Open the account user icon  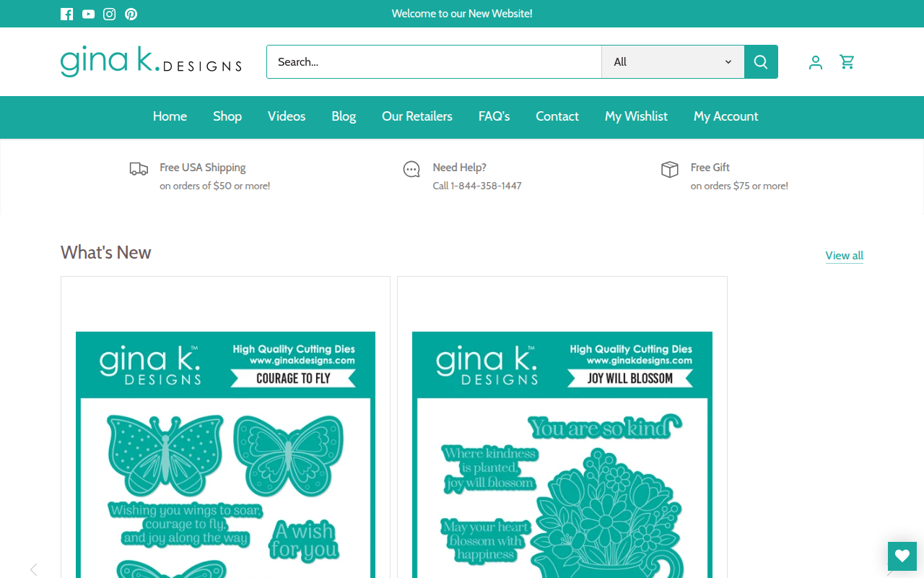click(x=816, y=62)
